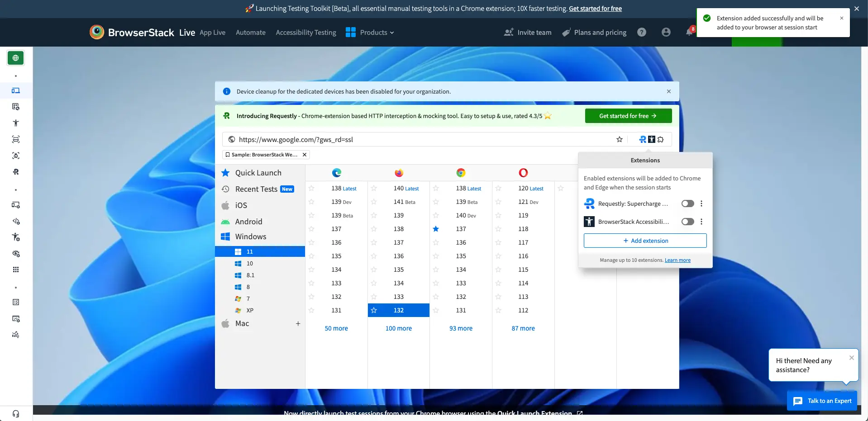The height and width of the screenshot is (421, 868).
Task: Open Requestly extension more options menu
Action: pos(701,203)
